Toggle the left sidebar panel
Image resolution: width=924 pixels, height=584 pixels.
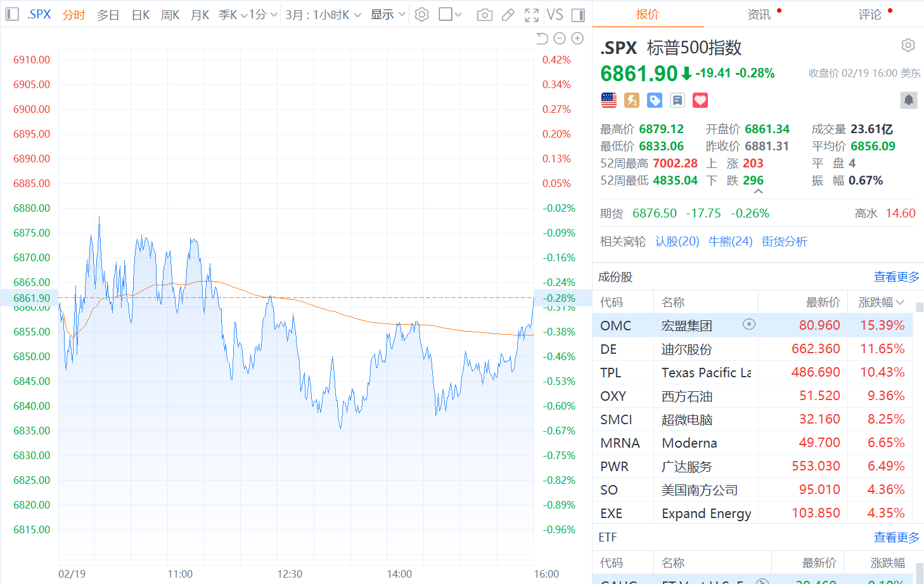click(12, 15)
